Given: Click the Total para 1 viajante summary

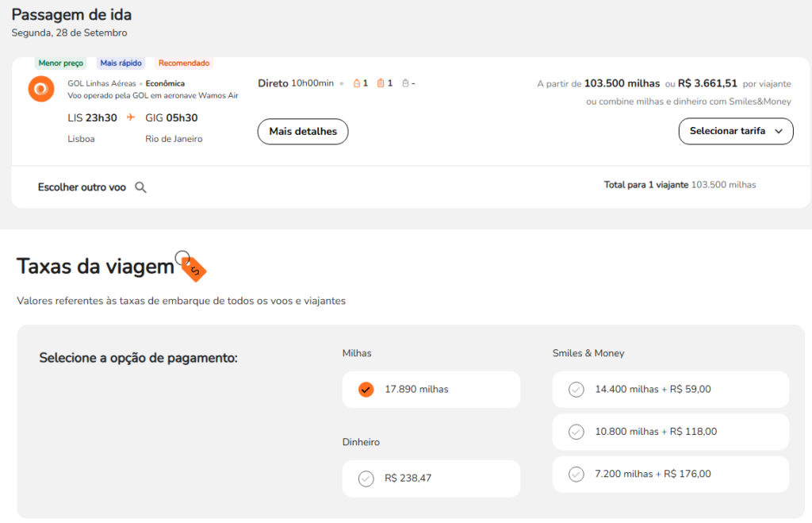Looking at the screenshot, I should [680, 185].
